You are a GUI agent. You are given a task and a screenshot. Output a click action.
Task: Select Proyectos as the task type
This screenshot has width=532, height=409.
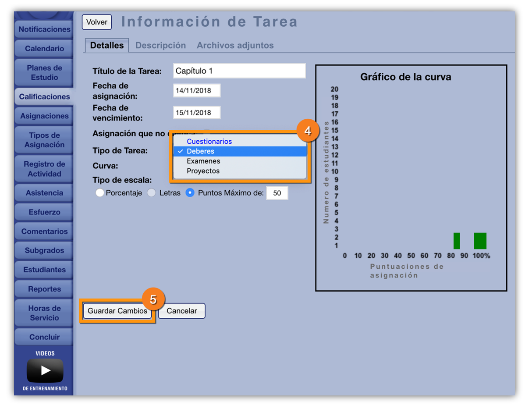[x=203, y=171]
